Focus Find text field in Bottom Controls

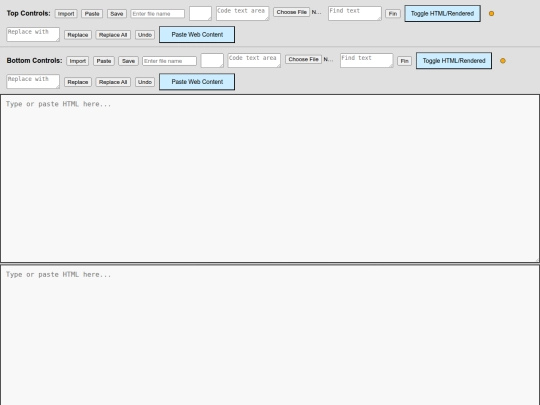[366, 61]
